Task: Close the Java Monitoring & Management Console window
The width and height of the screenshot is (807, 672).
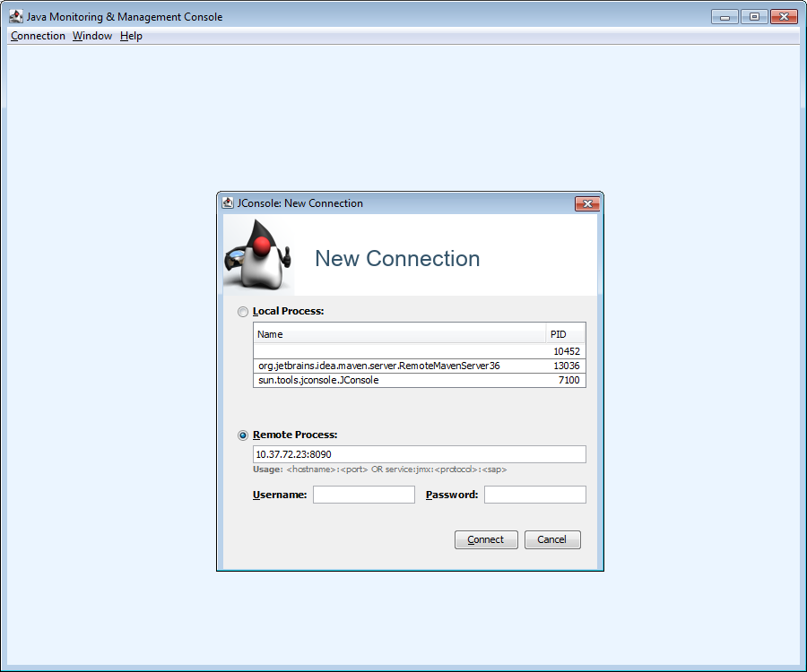Action: coord(784,17)
